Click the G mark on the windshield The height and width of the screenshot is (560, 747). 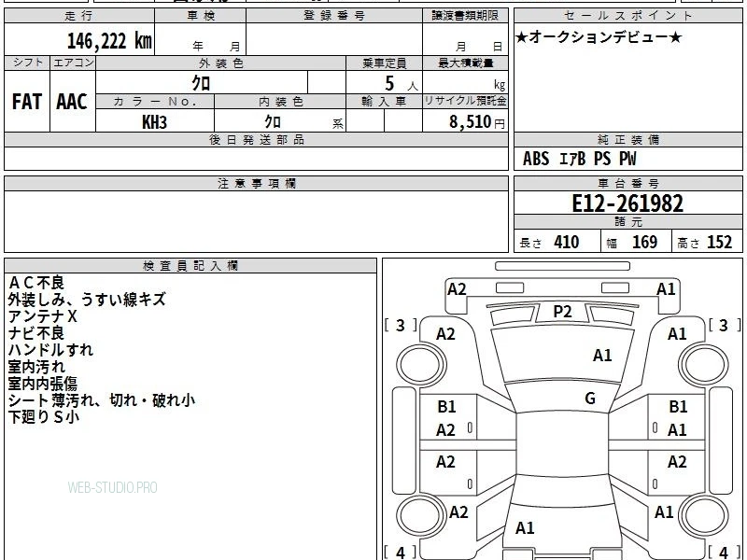point(590,399)
